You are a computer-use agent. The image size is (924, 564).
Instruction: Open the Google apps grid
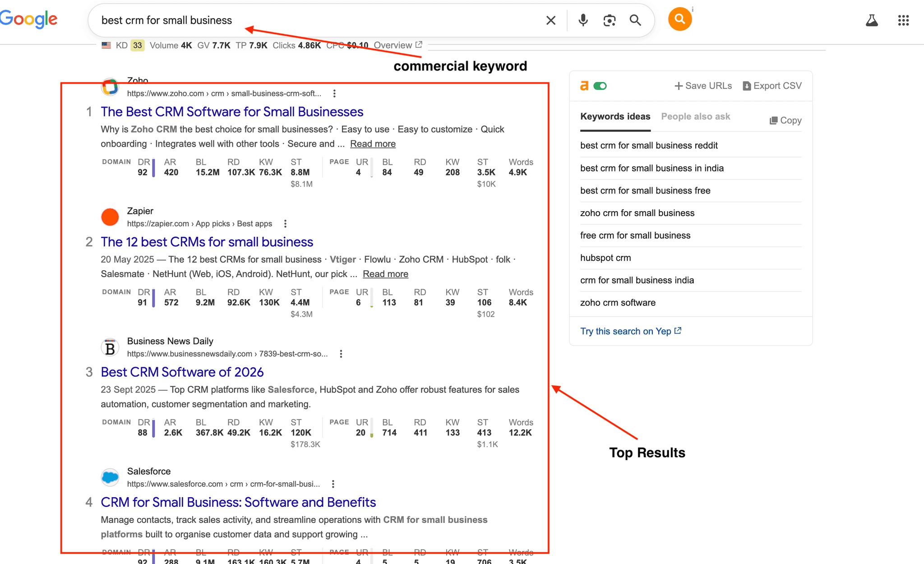point(903,20)
